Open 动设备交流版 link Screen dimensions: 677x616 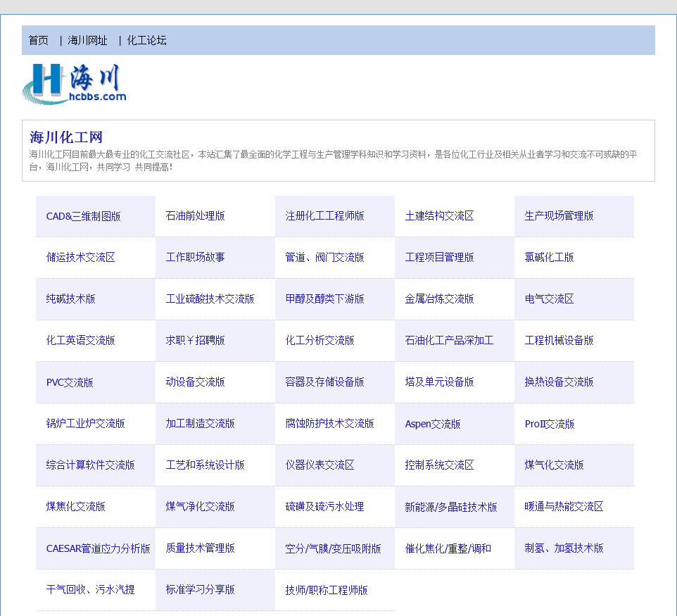(195, 382)
